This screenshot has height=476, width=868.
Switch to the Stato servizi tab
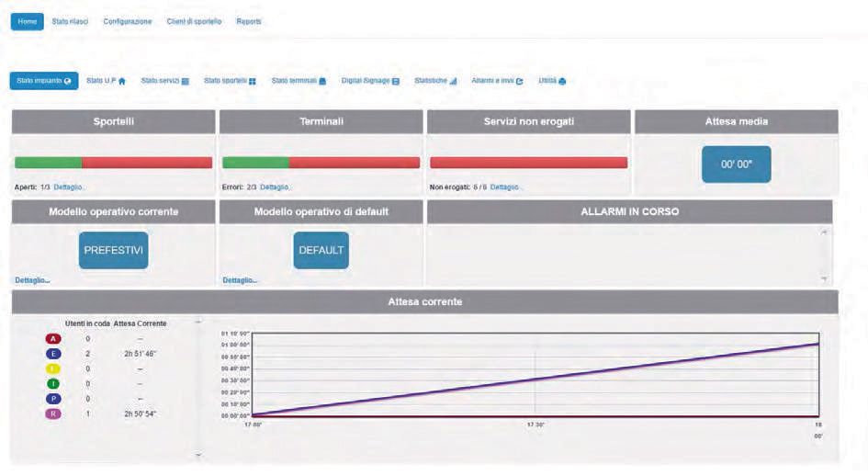pos(165,81)
